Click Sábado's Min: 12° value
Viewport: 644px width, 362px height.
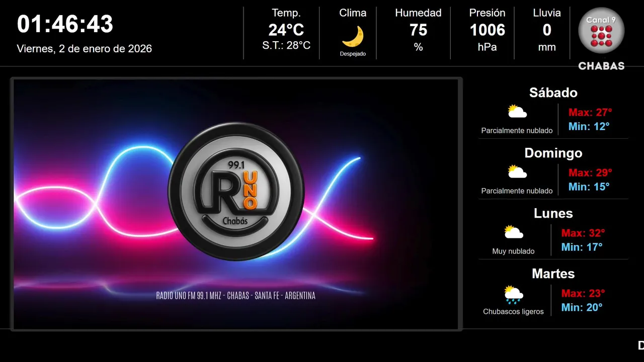tap(589, 126)
